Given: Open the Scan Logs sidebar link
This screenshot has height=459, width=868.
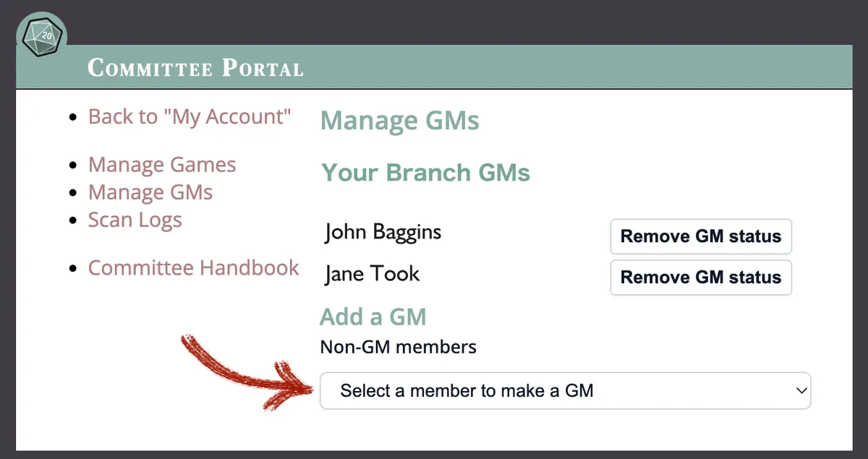Looking at the screenshot, I should [x=135, y=220].
